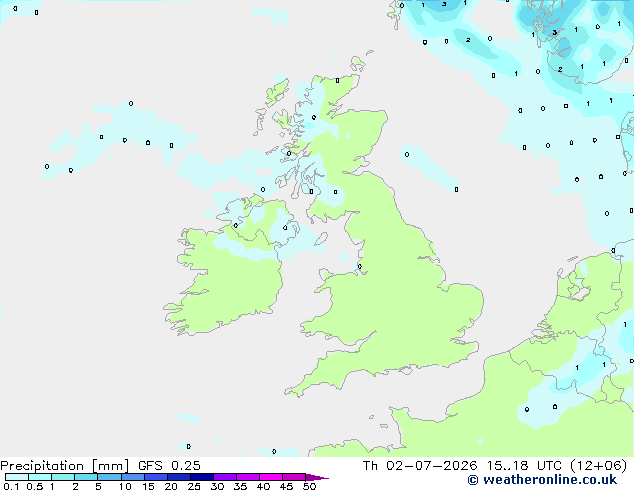
Task: Click the "0.5" legend scale label
Action: coord(35,486)
